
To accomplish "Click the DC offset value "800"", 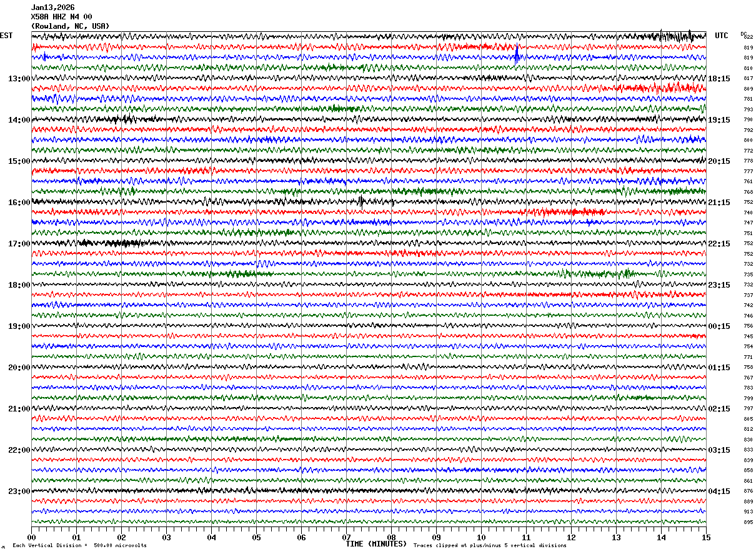I will click(748, 141).
